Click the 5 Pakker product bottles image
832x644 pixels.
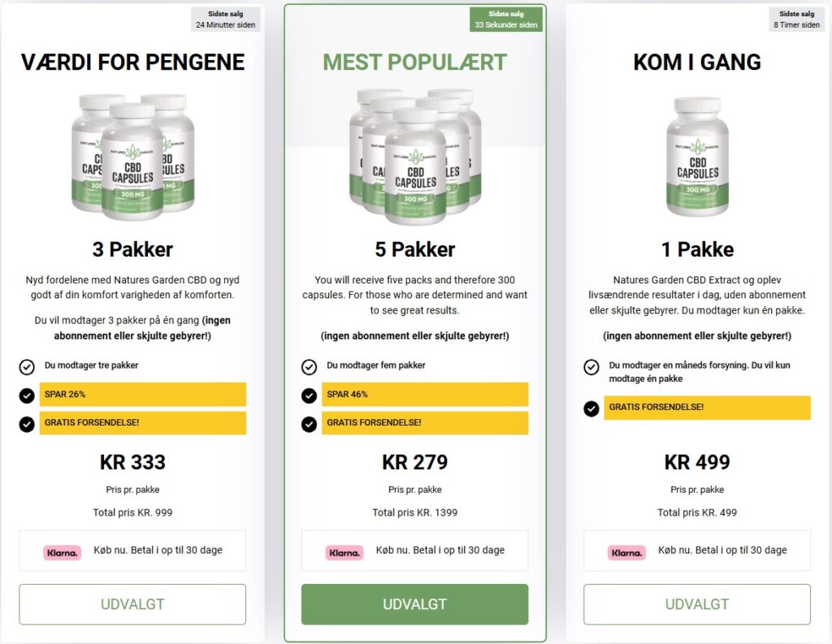[415, 158]
